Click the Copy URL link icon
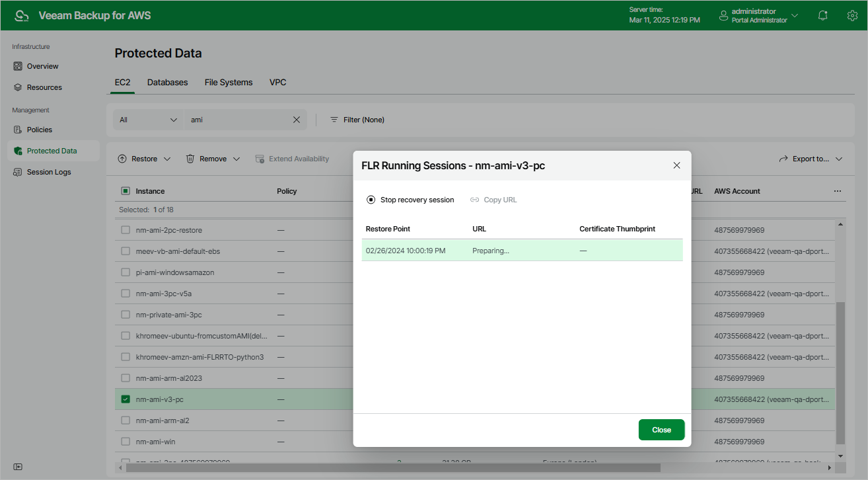868x480 pixels. click(x=474, y=200)
